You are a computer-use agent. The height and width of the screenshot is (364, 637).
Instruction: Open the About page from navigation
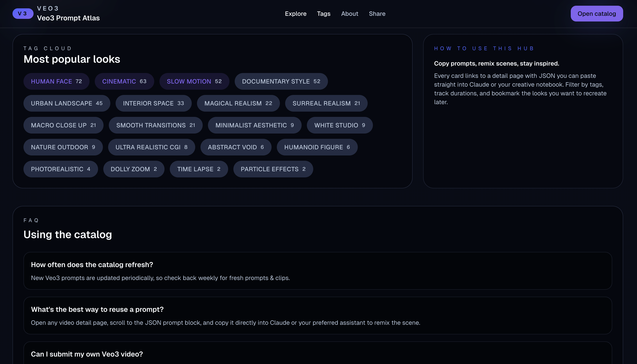[349, 14]
